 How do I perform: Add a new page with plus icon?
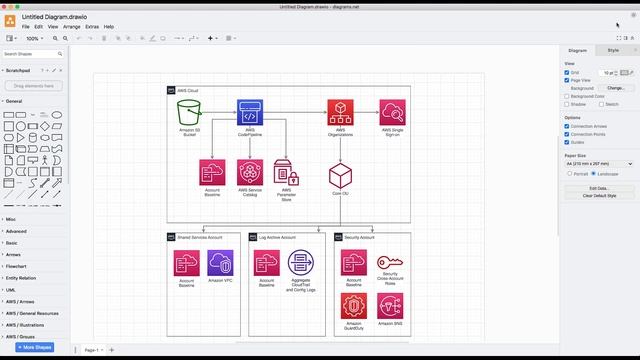tap(111, 350)
